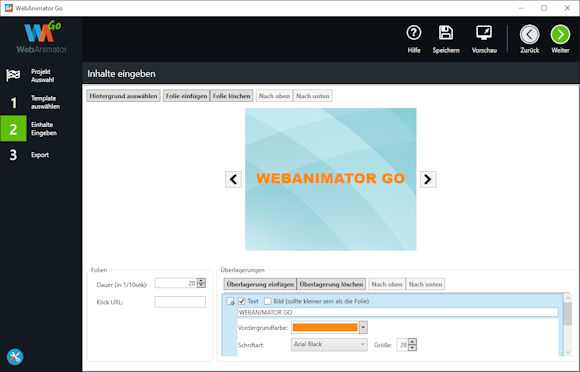Click the Größe value field
This screenshot has height=372, width=580.
point(402,345)
